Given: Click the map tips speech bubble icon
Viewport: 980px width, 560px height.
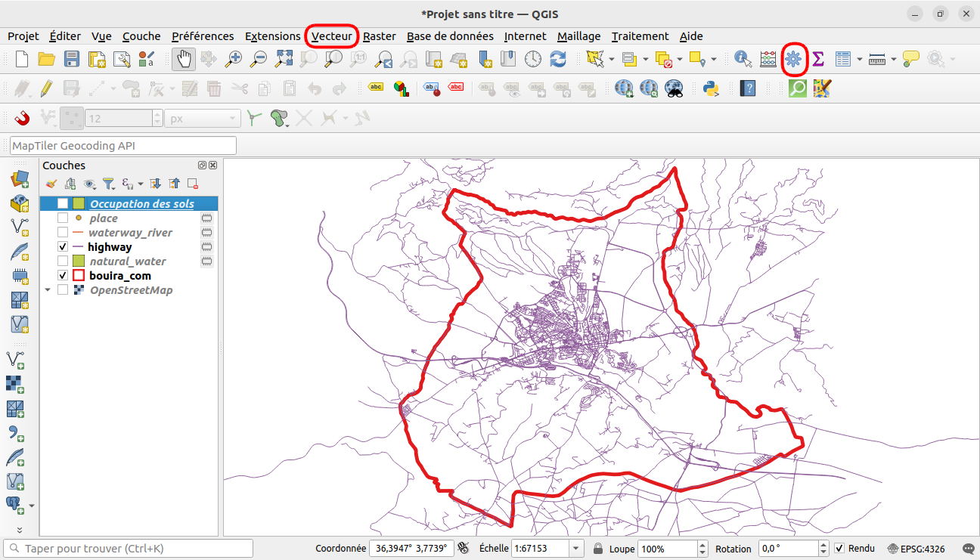Looking at the screenshot, I should (x=910, y=59).
